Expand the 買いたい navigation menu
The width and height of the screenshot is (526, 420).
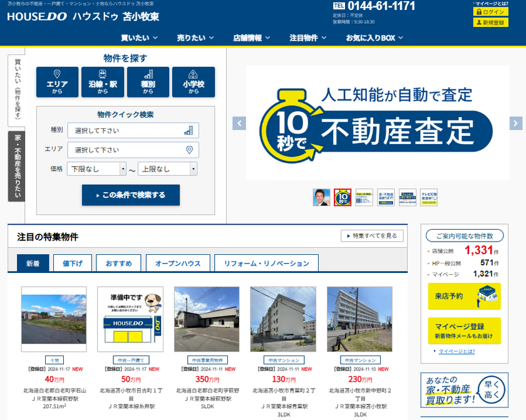click(x=139, y=38)
